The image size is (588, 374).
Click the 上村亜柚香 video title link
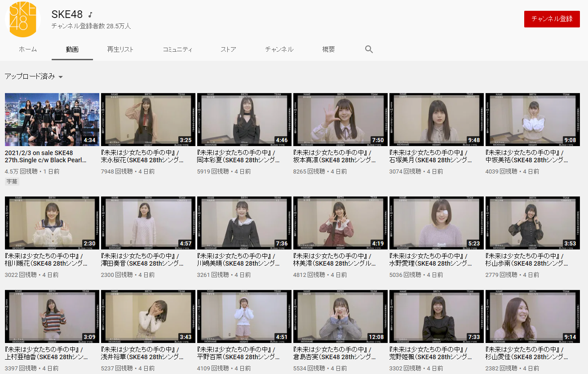tap(47, 353)
